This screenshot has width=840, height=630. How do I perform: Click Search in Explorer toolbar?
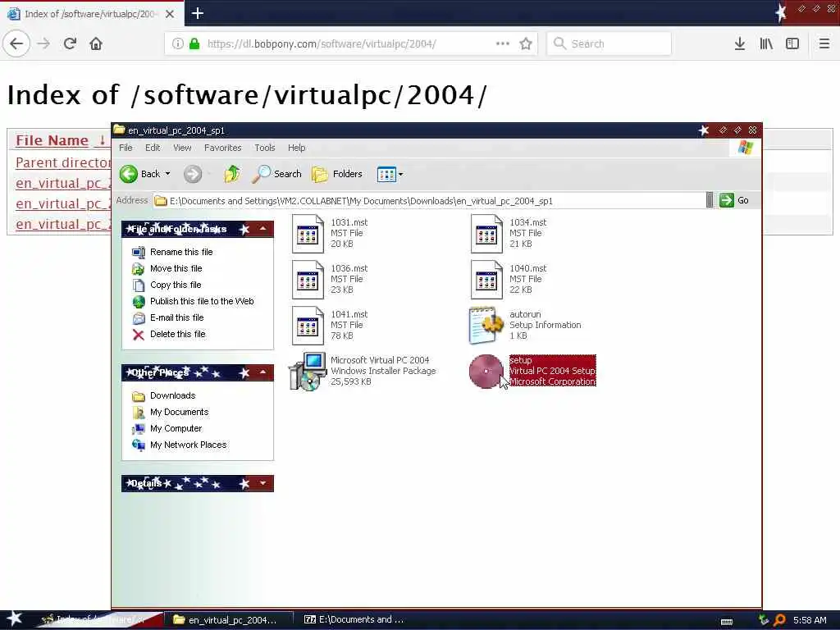point(277,174)
